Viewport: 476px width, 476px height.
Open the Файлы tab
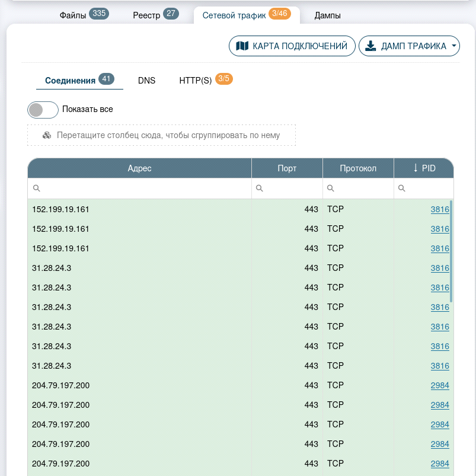point(84,15)
